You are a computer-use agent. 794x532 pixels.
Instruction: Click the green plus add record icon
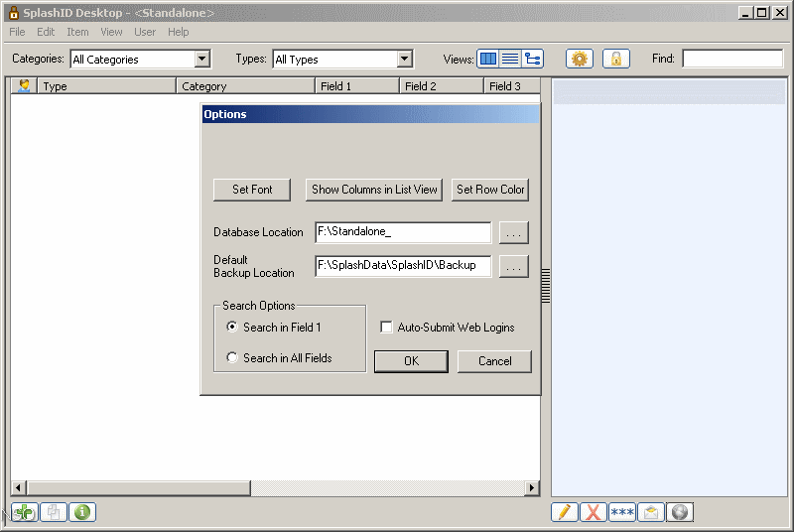(24, 512)
